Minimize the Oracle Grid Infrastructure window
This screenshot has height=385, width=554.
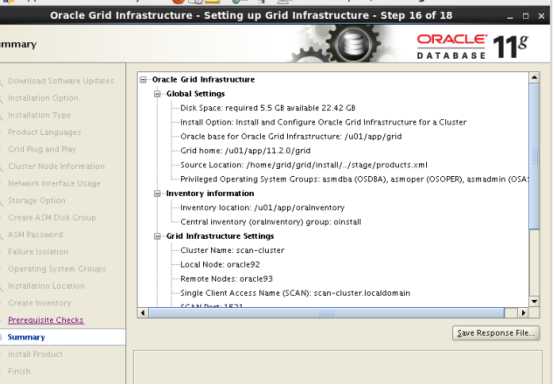point(510,16)
